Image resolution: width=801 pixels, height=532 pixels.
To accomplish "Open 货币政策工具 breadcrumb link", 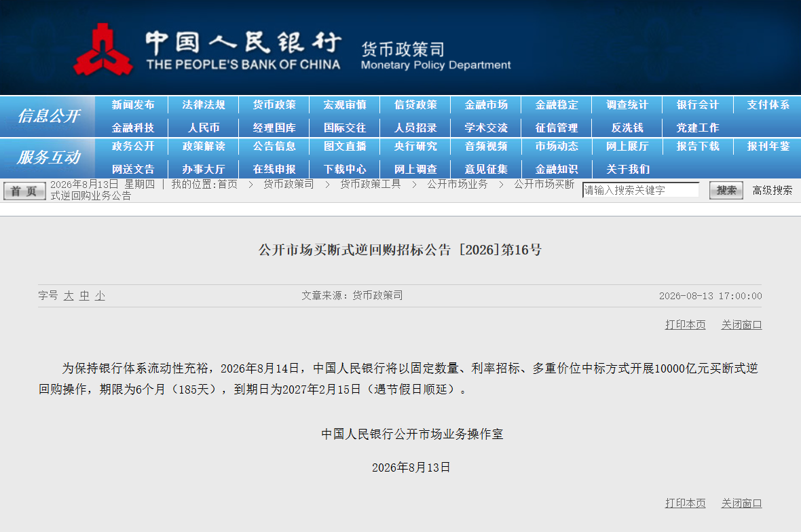I will click(x=371, y=185).
